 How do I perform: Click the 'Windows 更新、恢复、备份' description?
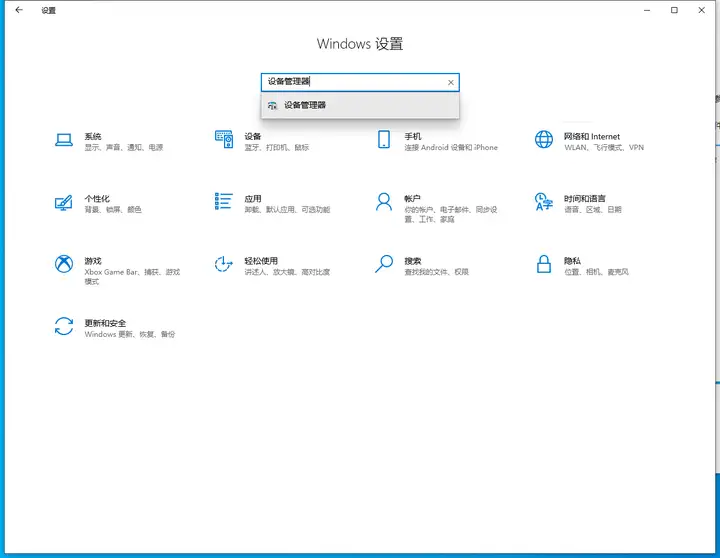coord(129,334)
